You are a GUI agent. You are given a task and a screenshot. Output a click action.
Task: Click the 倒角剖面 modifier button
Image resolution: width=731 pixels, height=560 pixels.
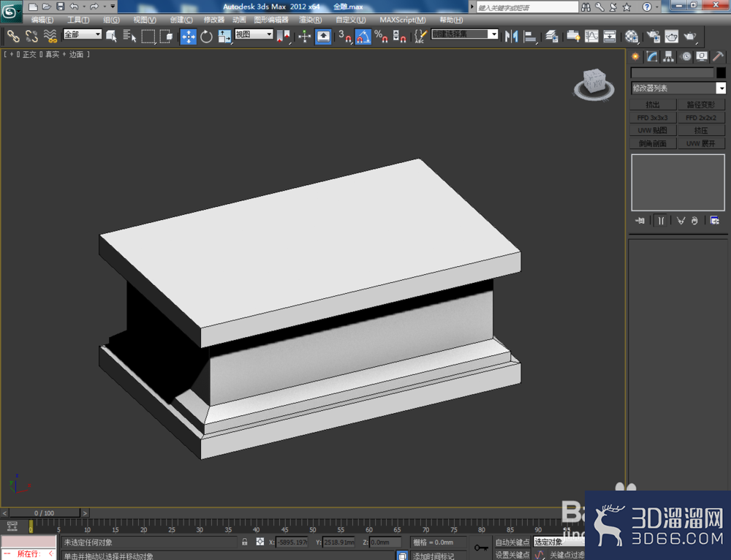coord(653,143)
